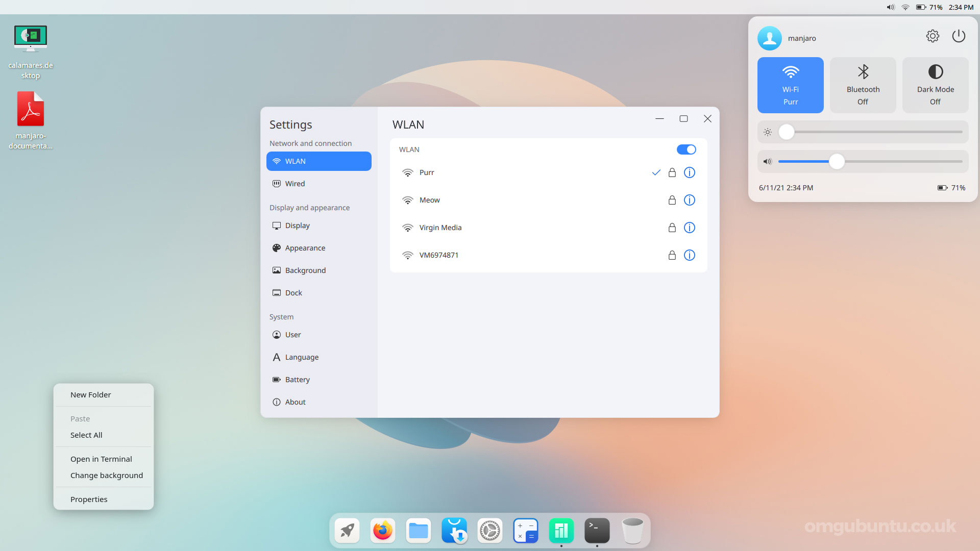
Task: Open Properties from the context menu
Action: point(89,499)
